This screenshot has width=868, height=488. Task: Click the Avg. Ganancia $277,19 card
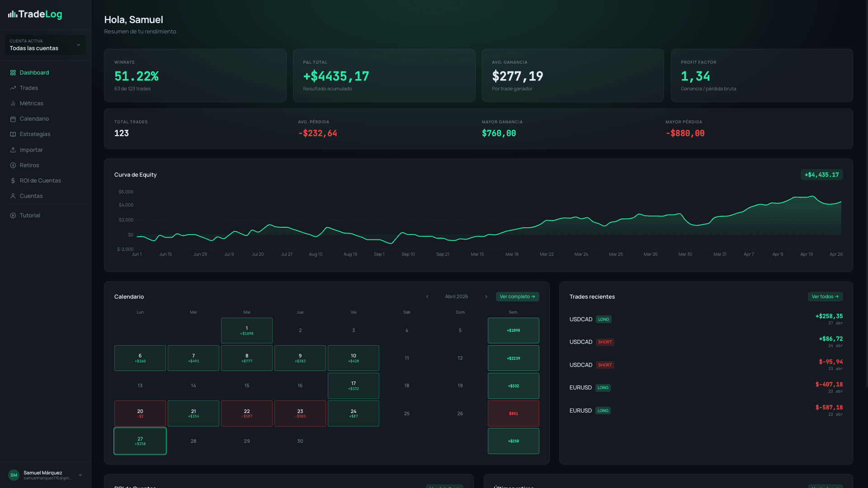(x=573, y=75)
